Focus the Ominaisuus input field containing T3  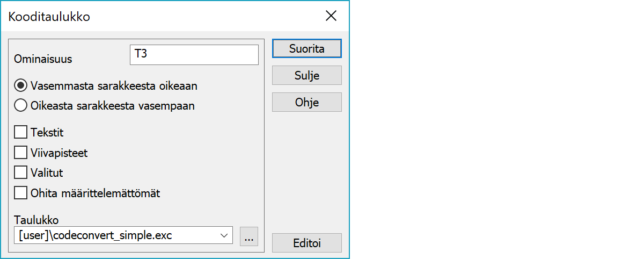point(194,55)
